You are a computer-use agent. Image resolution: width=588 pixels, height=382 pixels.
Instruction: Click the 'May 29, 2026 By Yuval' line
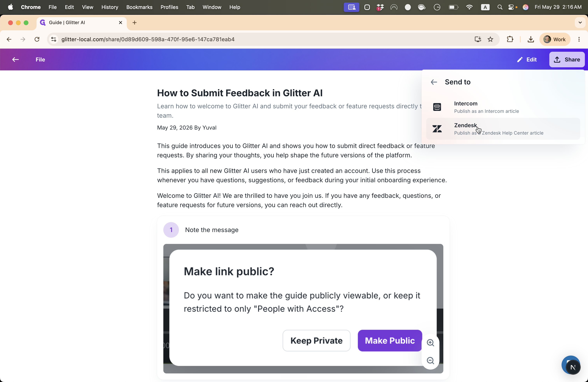(187, 128)
